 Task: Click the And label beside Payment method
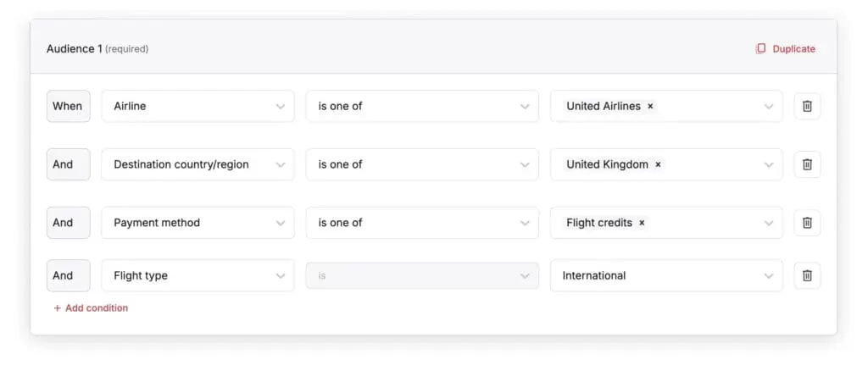coord(68,223)
